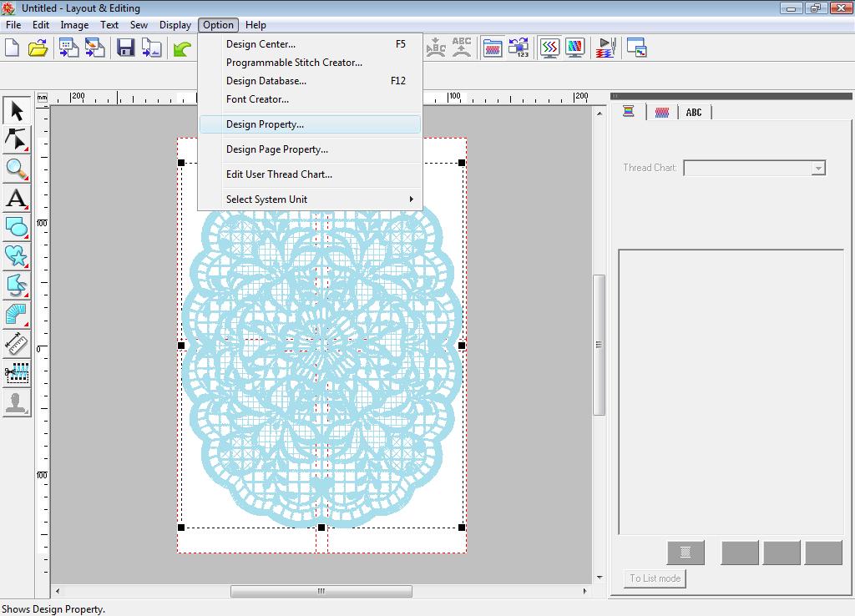Click the Import from Design Center icon
Screen dimensions: 855x616
pos(94,48)
